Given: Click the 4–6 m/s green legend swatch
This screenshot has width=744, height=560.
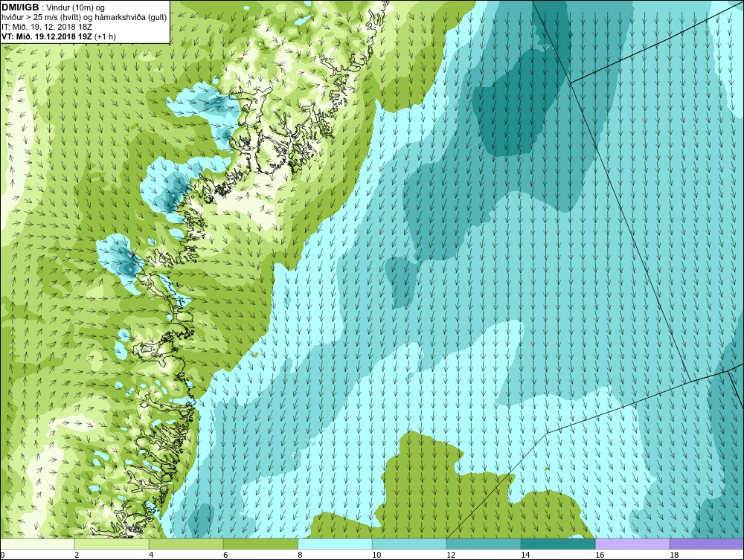Looking at the screenshot, I should [x=186, y=544].
